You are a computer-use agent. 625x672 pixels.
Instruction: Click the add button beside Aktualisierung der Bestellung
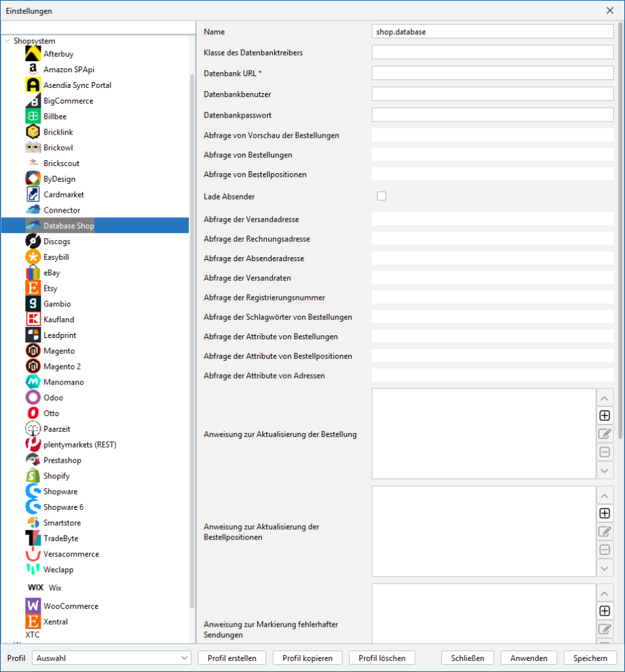coord(605,415)
